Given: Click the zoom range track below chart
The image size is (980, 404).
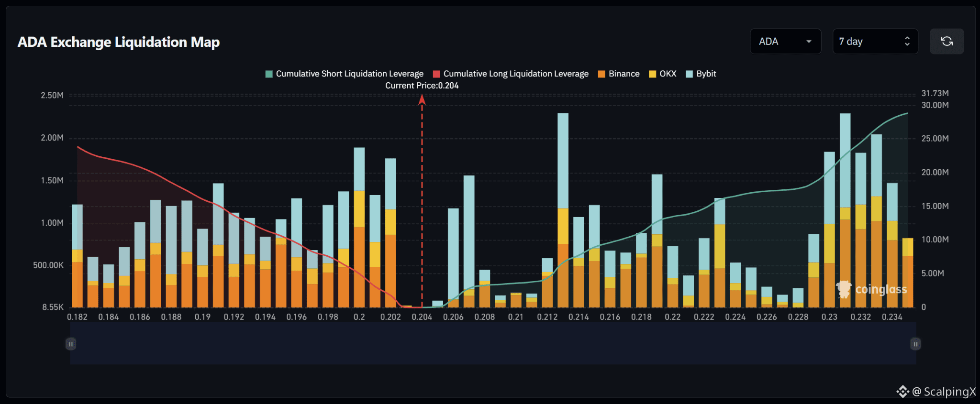Looking at the screenshot, I should coord(493,343).
